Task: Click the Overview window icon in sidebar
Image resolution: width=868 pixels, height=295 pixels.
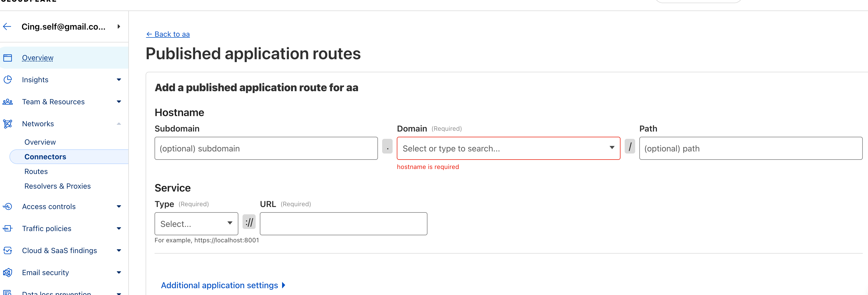Action: click(7, 58)
